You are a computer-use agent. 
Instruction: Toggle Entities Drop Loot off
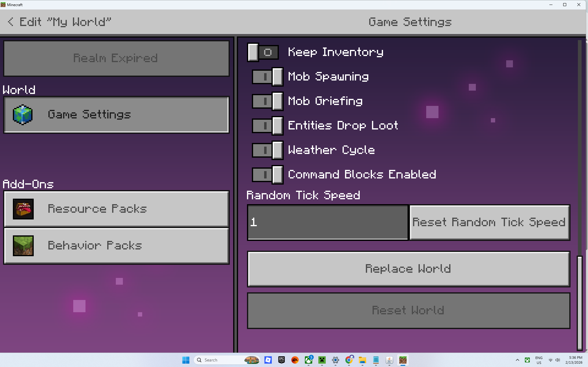267,126
